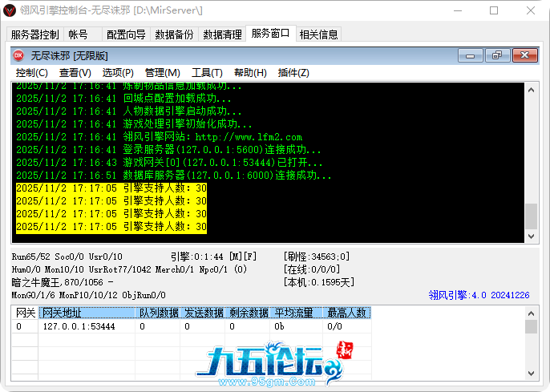Click the gateway list scroll down arrow
Image resolution: width=550 pixels, height=392 pixels.
(531, 374)
